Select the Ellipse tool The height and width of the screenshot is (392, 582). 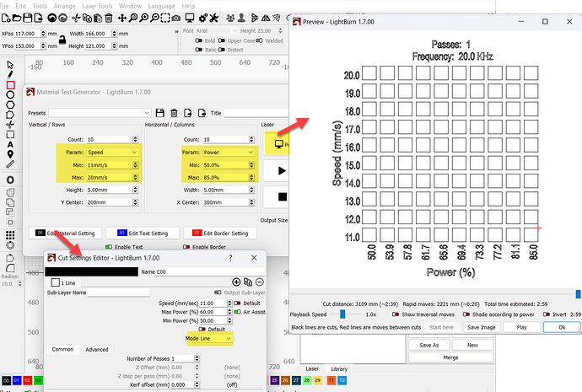click(10, 95)
